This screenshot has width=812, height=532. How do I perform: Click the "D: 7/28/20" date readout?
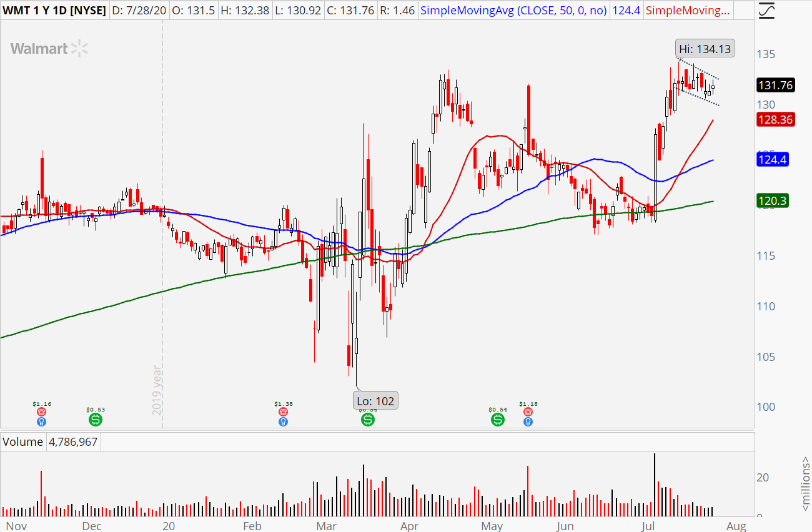click(x=141, y=11)
